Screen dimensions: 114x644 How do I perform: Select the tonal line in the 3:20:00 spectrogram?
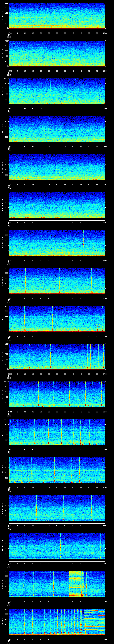pyautogui.click(x=47, y=135)
